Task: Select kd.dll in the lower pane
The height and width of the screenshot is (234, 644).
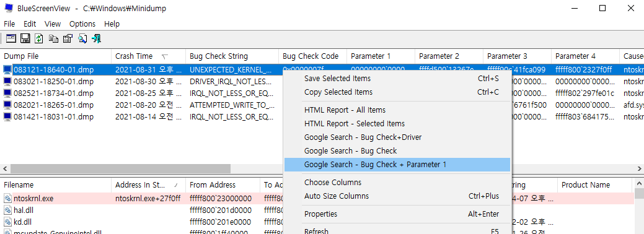Action: tap(22, 222)
